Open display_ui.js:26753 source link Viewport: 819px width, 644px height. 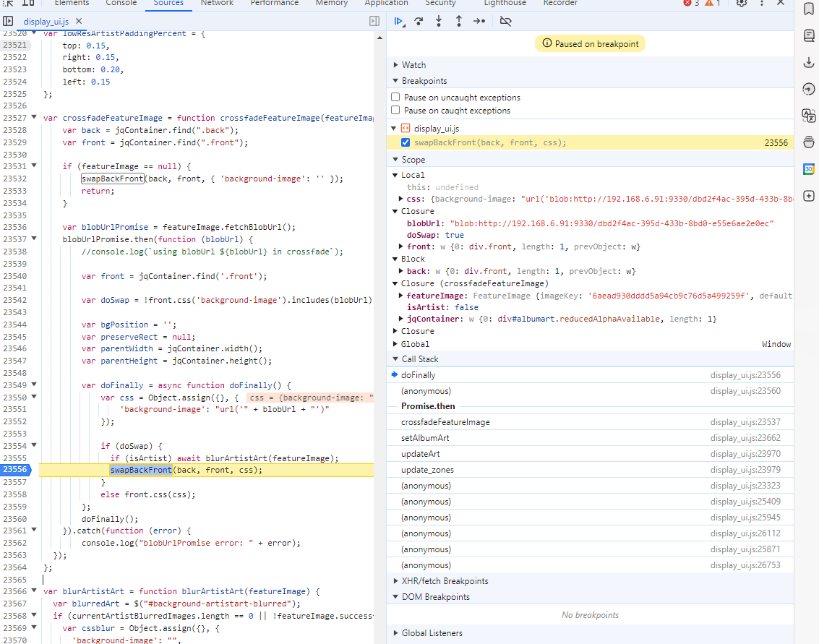coord(745,565)
